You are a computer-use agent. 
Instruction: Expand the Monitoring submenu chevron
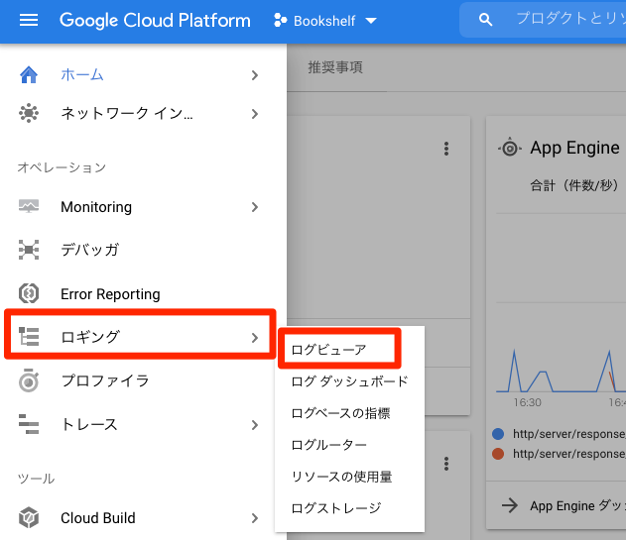(255, 207)
